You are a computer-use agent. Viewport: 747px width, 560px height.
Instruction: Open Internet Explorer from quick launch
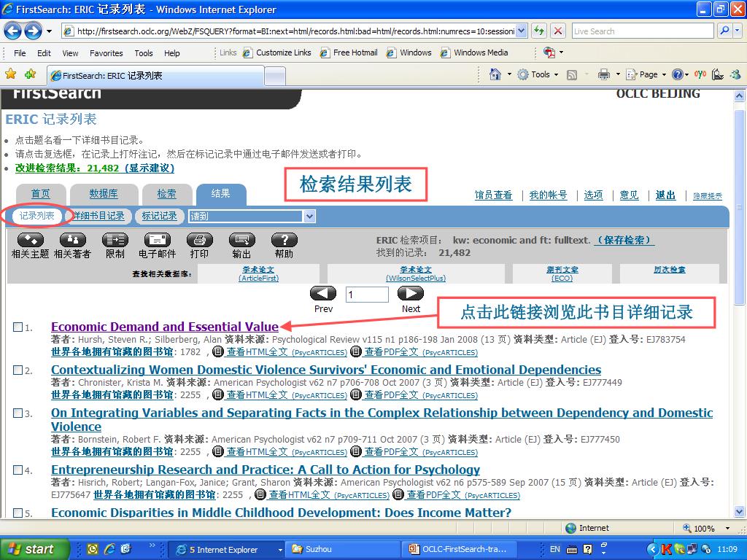pyautogui.click(x=109, y=549)
